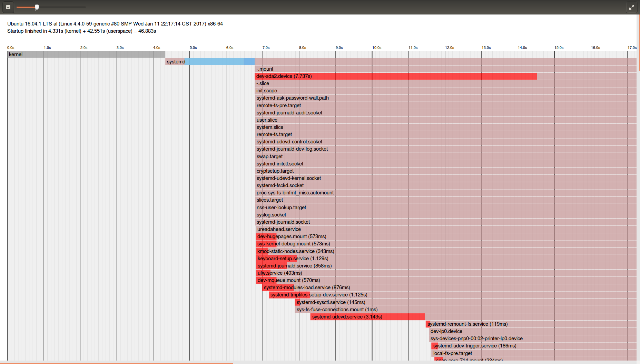The image size is (640, 364).
Task: Click the syslog.socket row
Action: click(x=445, y=215)
